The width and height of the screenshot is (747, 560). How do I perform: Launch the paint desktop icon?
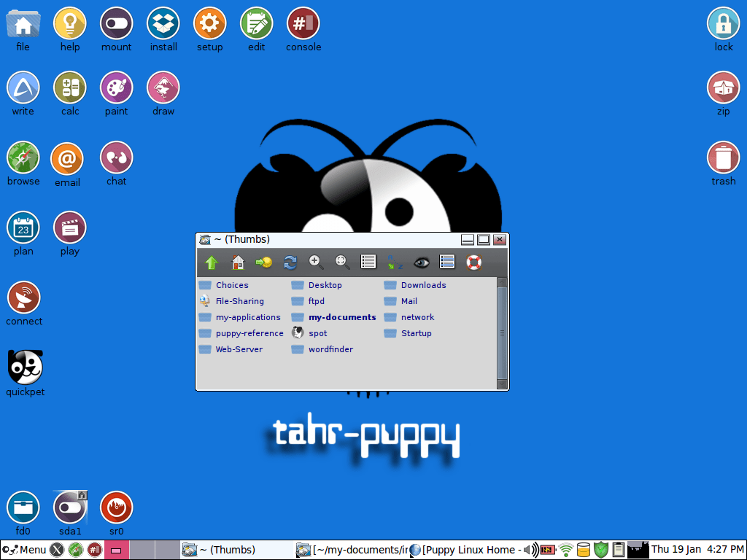pos(116,94)
